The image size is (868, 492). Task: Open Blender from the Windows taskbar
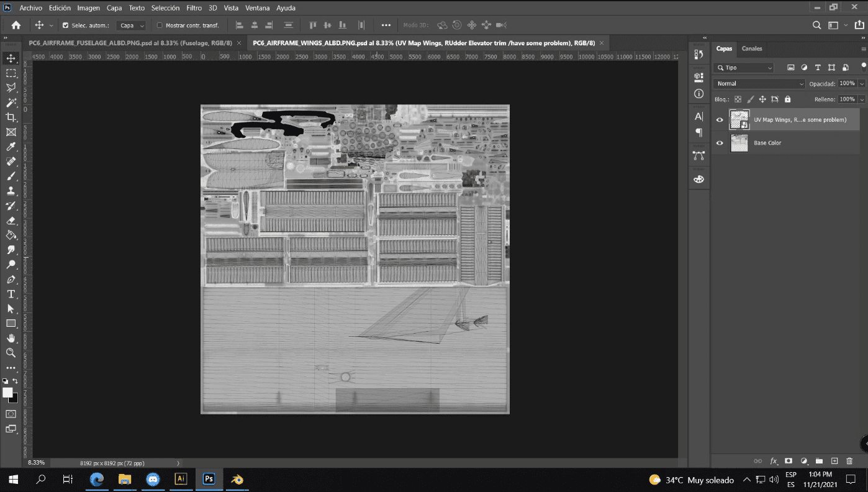tap(237, 480)
